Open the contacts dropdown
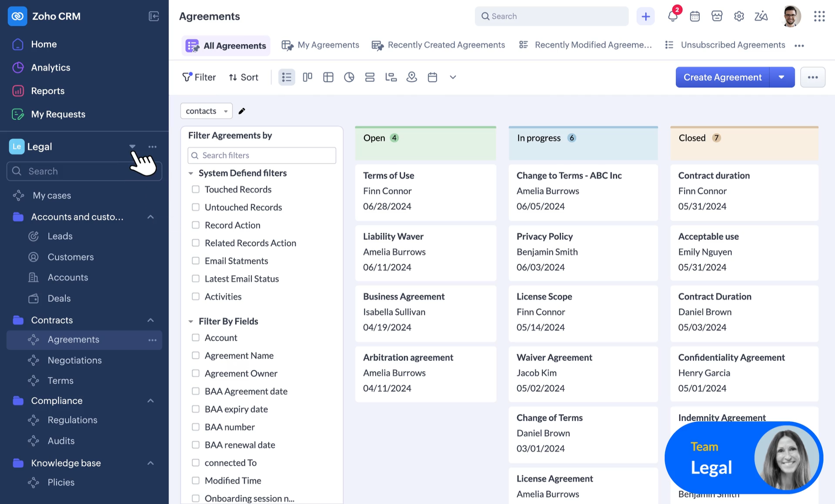Image resolution: width=835 pixels, height=504 pixels. (206, 111)
